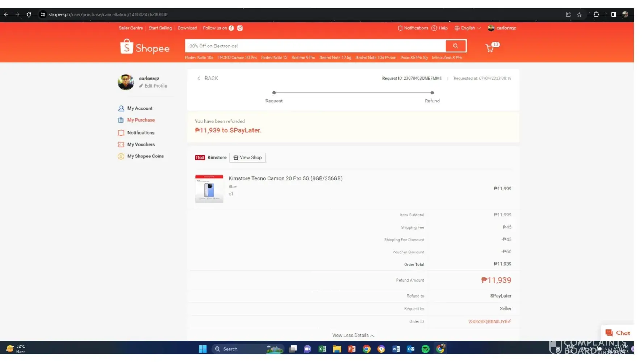Viewport: 644px width, 362px height.
Task: Expand the English language dropdown
Action: pyautogui.click(x=468, y=28)
